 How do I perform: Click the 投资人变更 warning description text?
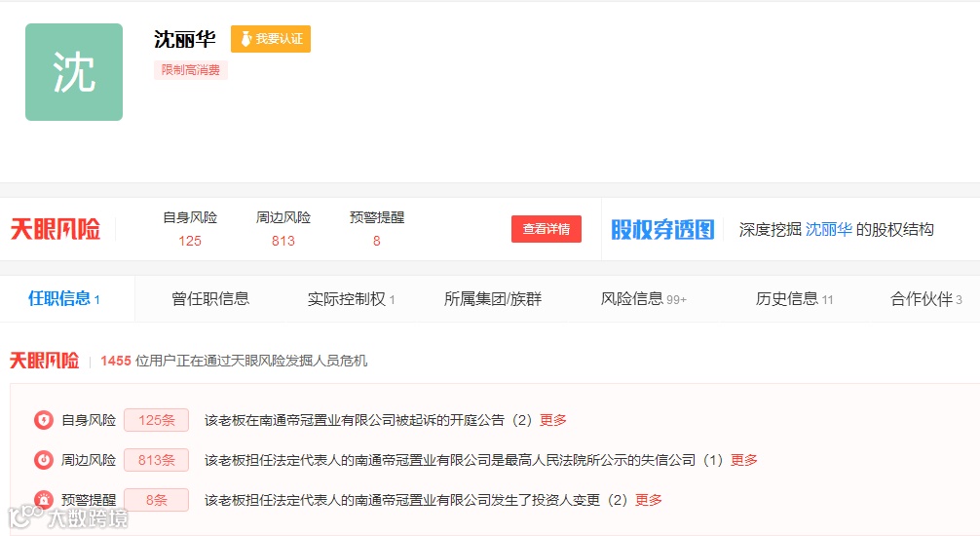click(416, 500)
